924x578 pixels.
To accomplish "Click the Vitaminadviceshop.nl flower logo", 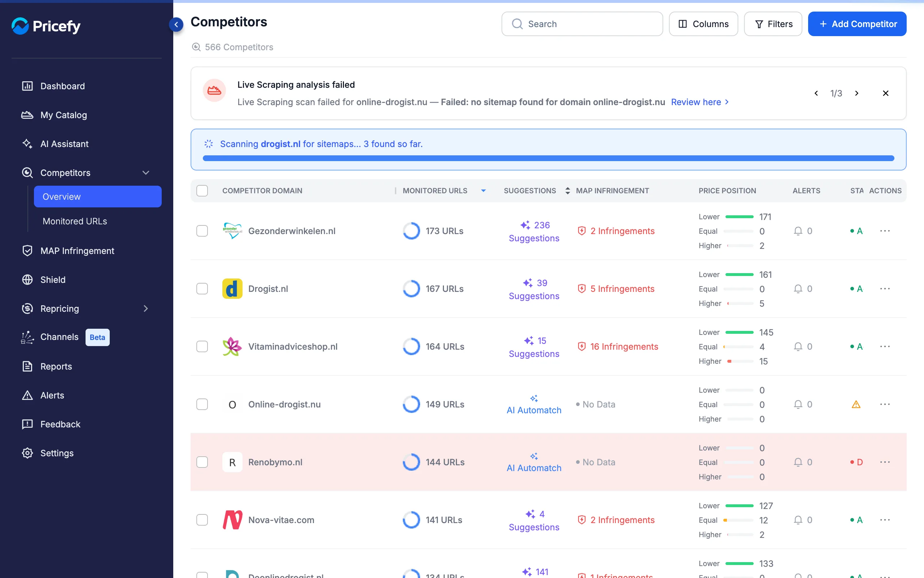I will pos(232,346).
